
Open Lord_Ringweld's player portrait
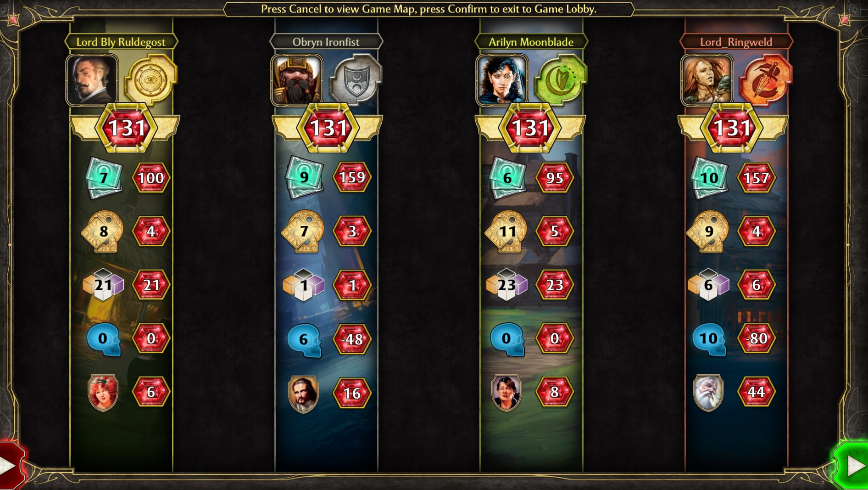[707, 80]
